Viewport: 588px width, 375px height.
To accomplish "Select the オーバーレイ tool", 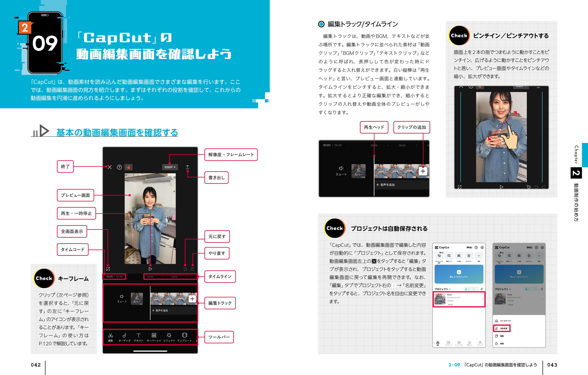I will [x=154, y=335].
